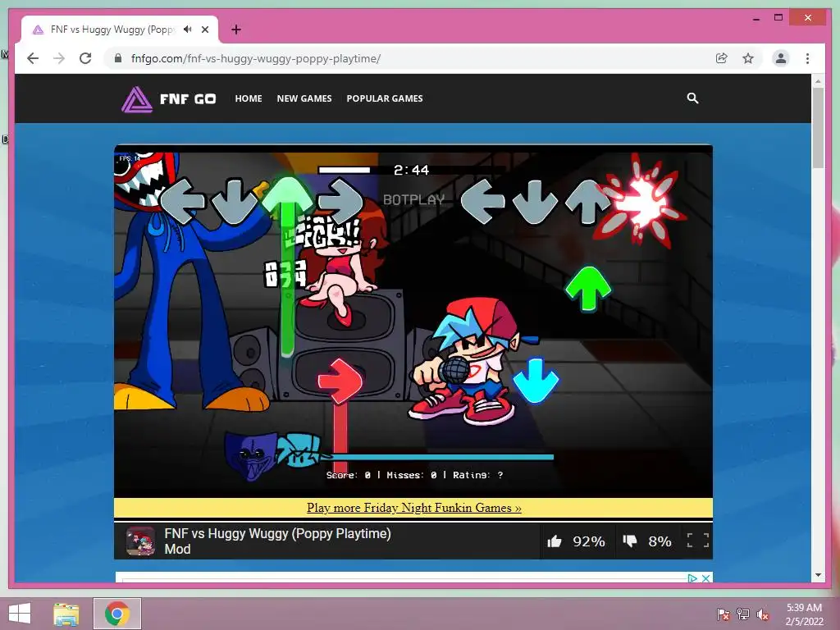Screen dimensions: 840x630
Task: Click the thumbs down dislike icon
Action: (630, 541)
